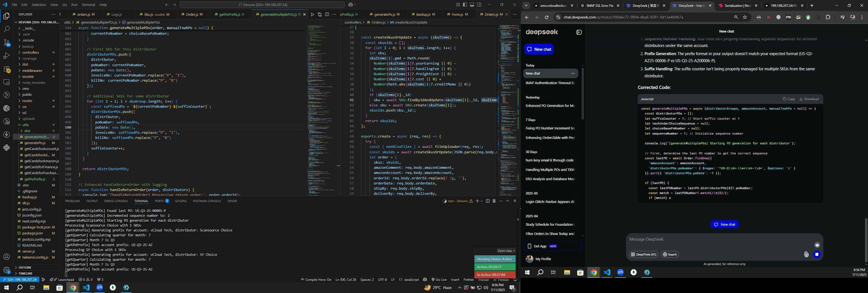Image resolution: width=868 pixels, height=293 pixels.
Task: Open the Accounts menu in VS Code
Action: click(x=7, y=257)
